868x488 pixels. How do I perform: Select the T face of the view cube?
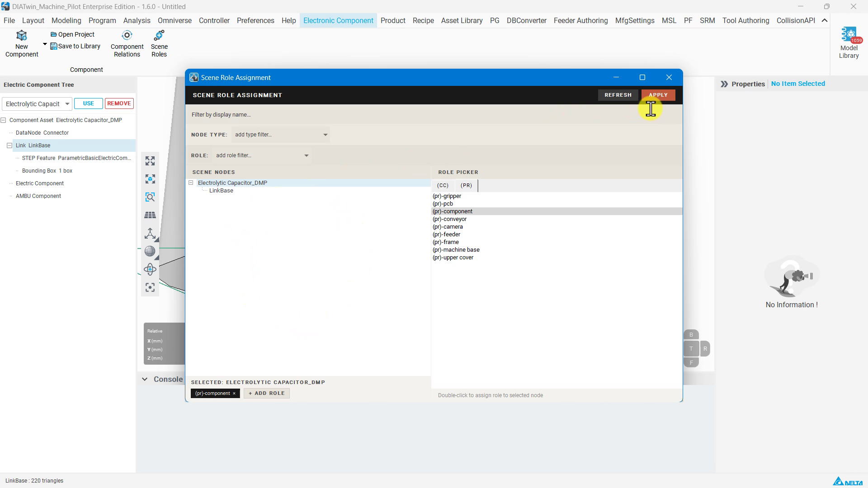691,349
